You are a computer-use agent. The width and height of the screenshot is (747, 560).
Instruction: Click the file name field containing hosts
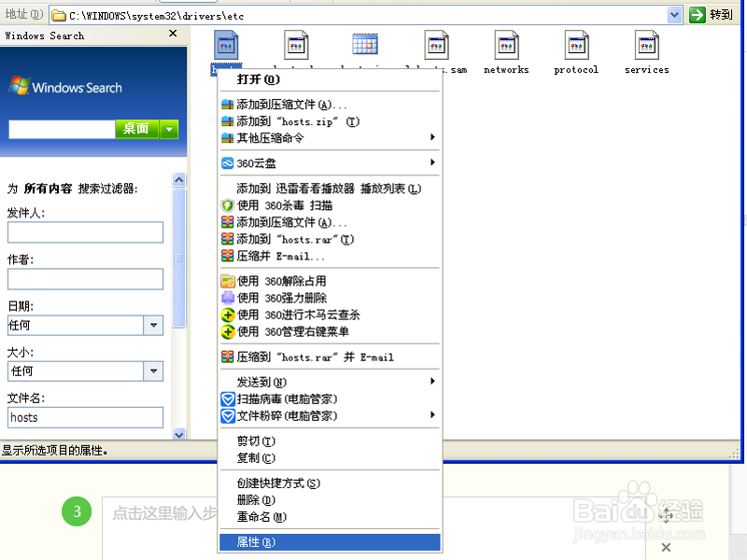pyautogui.click(x=85, y=417)
